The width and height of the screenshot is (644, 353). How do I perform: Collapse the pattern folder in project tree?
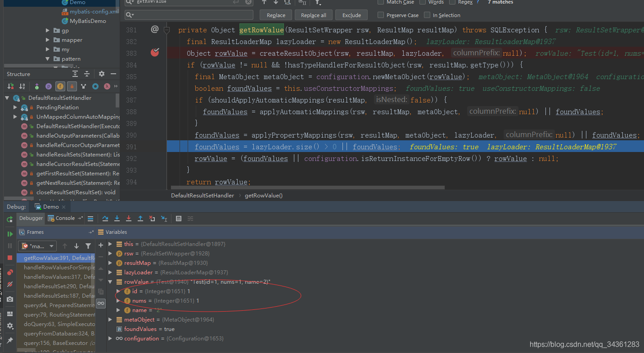point(48,59)
